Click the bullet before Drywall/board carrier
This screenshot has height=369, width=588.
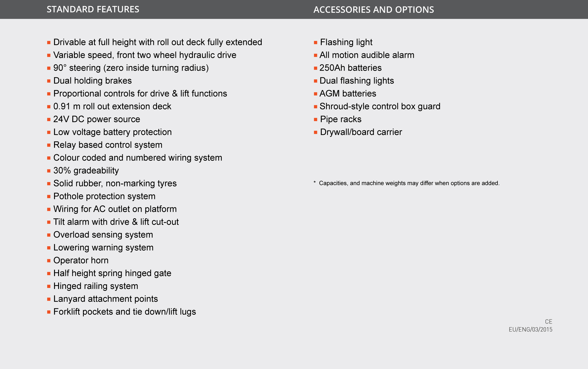[315, 132]
